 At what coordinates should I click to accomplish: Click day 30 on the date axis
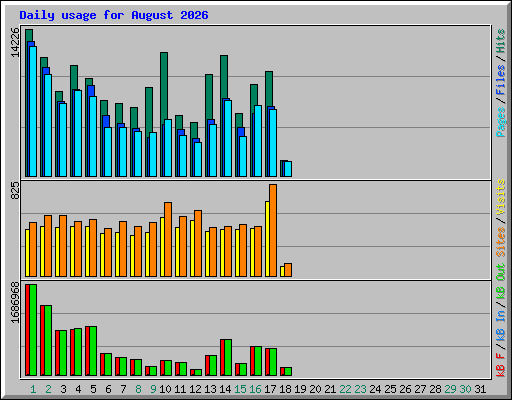(465, 389)
